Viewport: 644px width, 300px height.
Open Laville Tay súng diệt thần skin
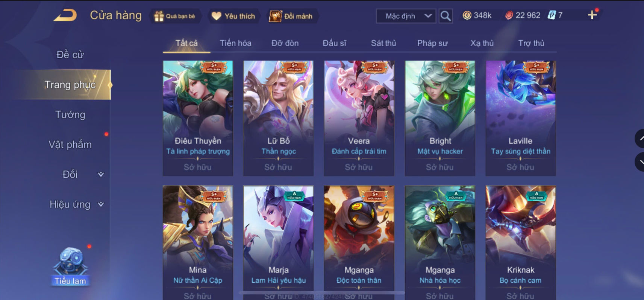tap(520, 118)
